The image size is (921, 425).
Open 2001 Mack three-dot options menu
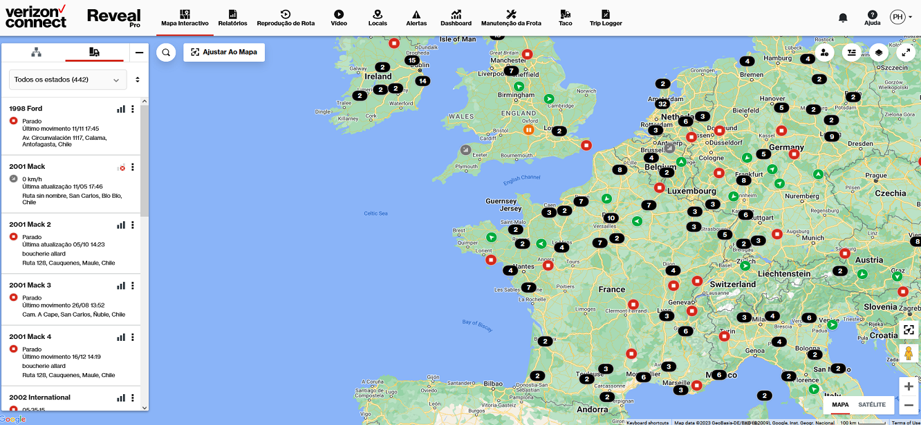point(133,167)
